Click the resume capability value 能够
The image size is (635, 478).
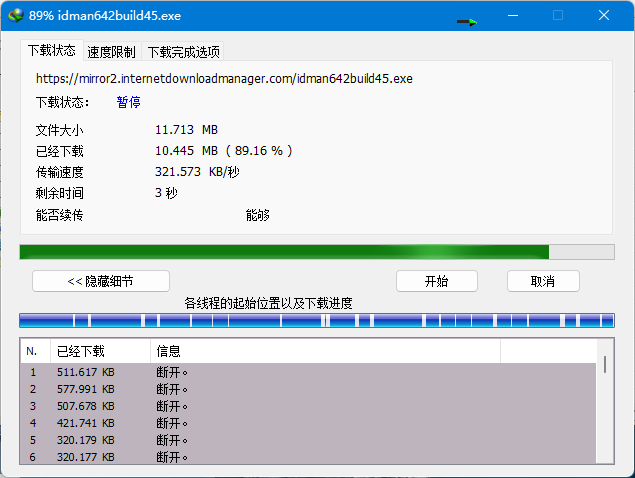click(258, 215)
